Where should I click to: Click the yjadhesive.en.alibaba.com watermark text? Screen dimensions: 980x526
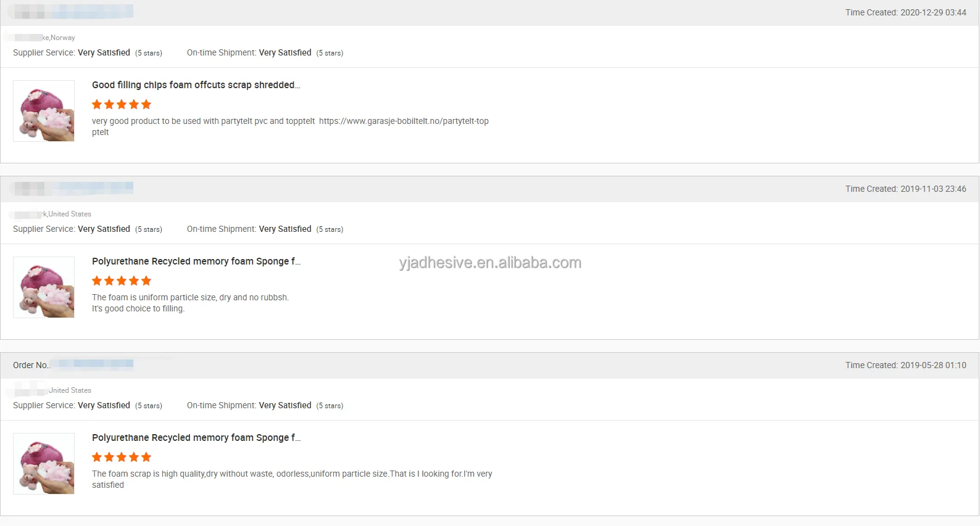click(490, 263)
